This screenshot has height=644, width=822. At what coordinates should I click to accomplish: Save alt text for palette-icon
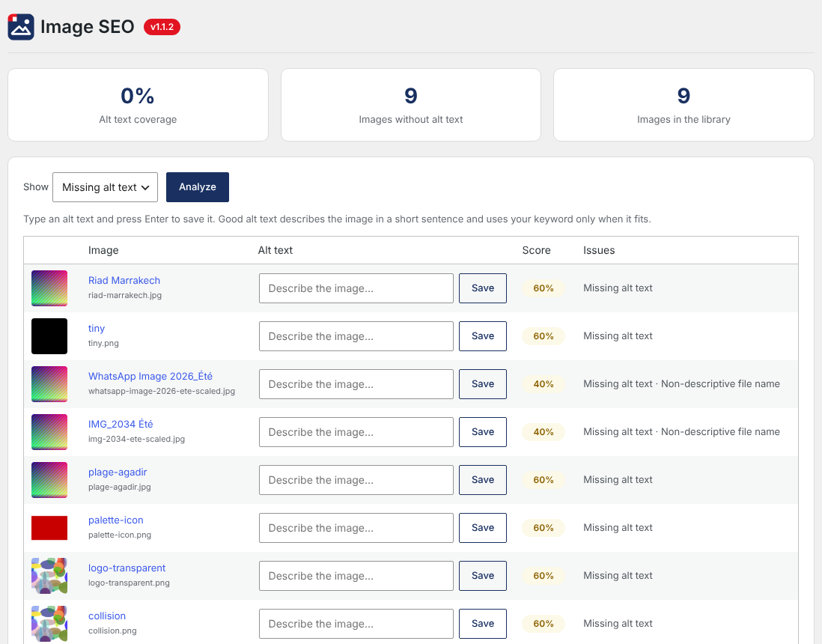pos(483,528)
